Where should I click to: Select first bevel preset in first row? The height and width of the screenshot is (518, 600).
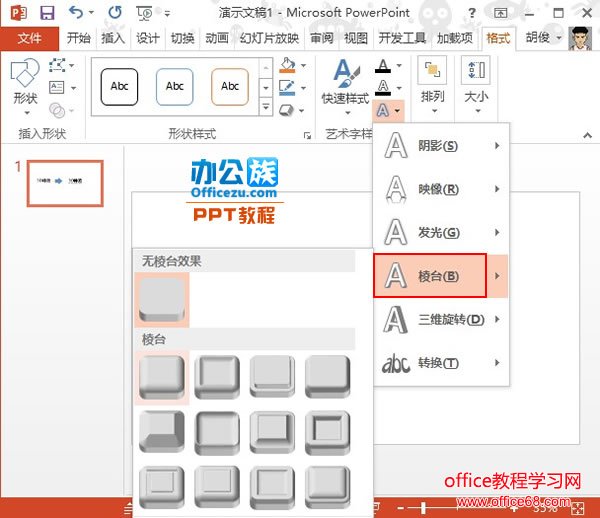pos(162,378)
